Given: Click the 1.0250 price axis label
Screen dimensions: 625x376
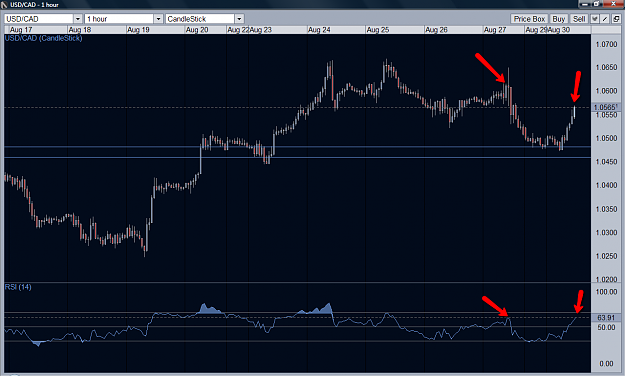Looking at the screenshot, I should point(606,256).
